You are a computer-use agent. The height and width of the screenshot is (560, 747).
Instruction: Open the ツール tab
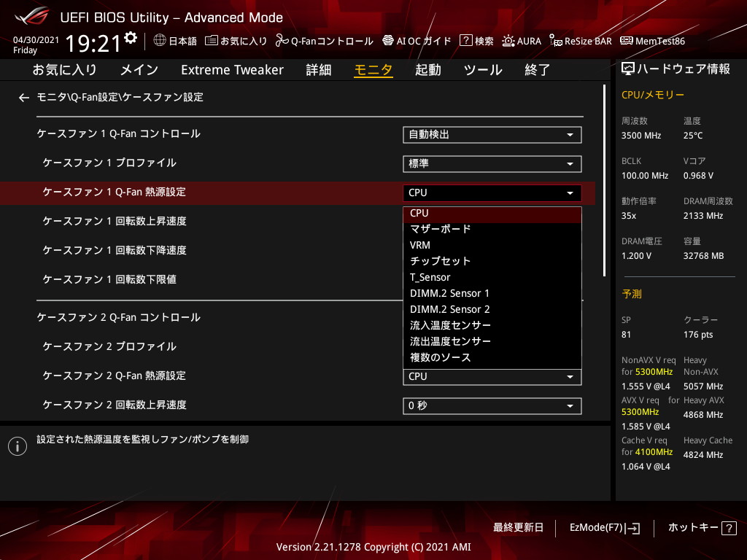(483, 70)
